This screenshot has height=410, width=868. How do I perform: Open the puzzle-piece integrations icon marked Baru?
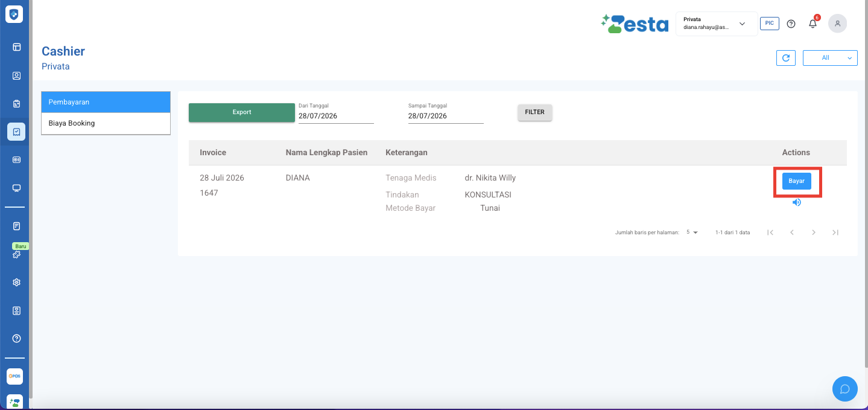[16, 254]
